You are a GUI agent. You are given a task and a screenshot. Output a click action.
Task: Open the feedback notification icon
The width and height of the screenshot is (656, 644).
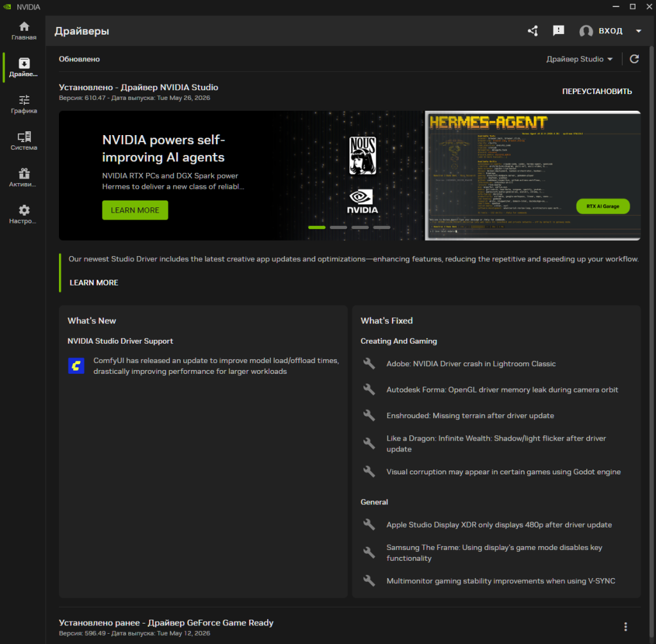[x=559, y=31]
